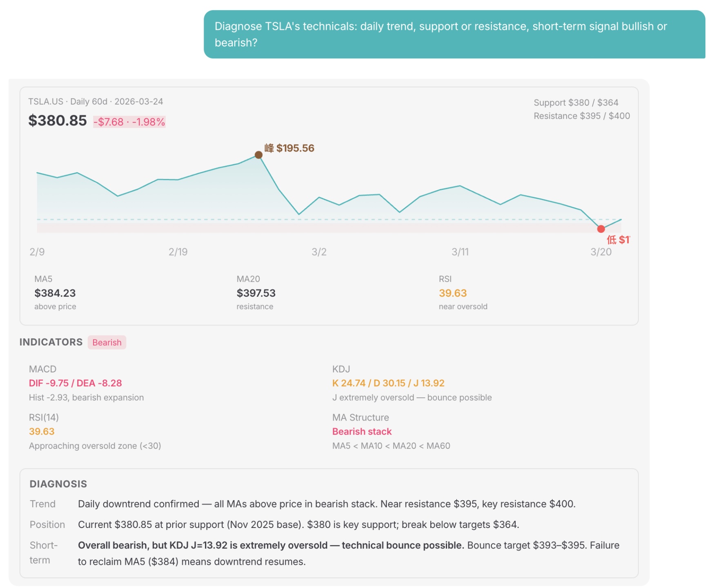Open the MA5 $384.23 stat card
Screen dimensions: 714x588
pos(55,293)
